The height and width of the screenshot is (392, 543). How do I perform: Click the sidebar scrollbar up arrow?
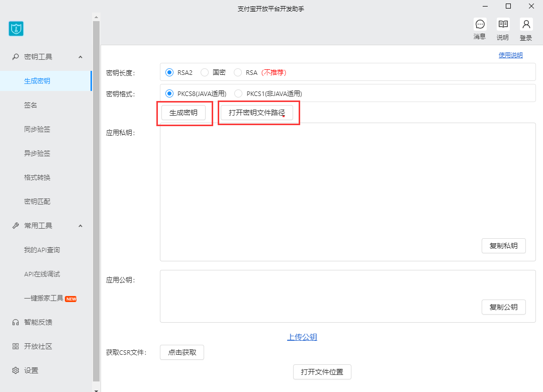96,17
